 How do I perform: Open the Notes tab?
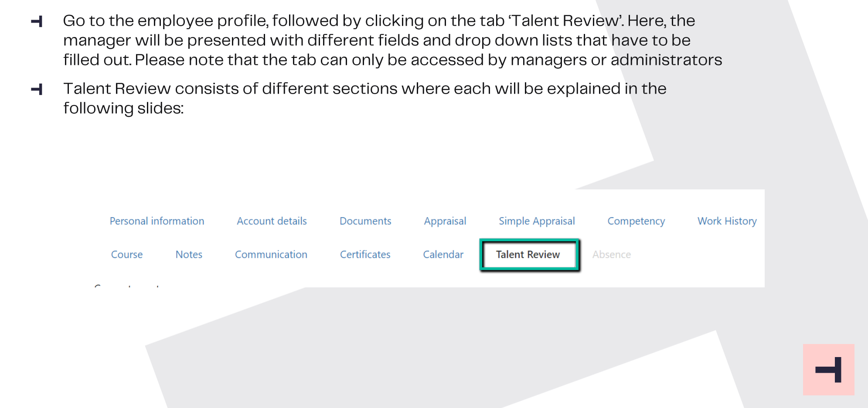coord(189,255)
